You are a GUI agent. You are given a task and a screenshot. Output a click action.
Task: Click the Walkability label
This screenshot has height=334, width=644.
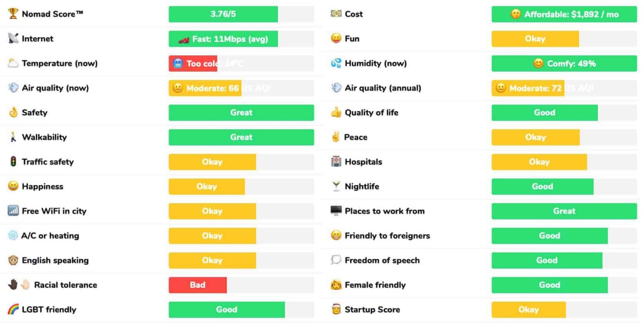pyautogui.click(x=44, y=137)
